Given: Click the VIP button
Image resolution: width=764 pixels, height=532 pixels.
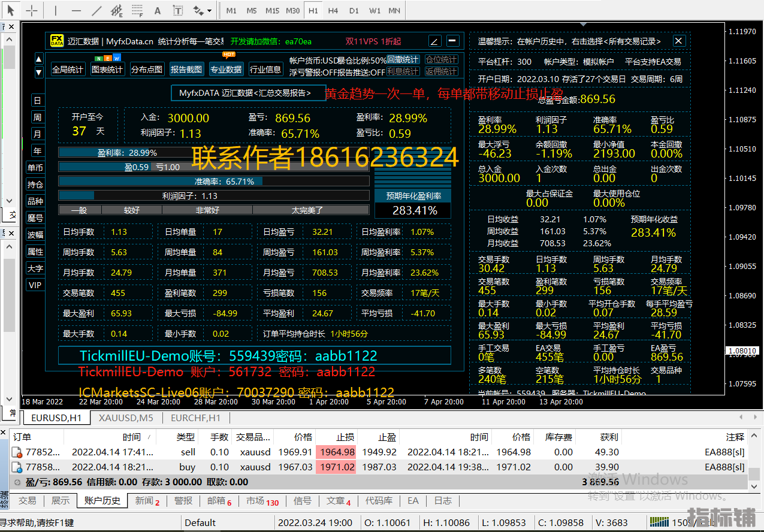Looking at the screenshot, I should click(35, 285).
